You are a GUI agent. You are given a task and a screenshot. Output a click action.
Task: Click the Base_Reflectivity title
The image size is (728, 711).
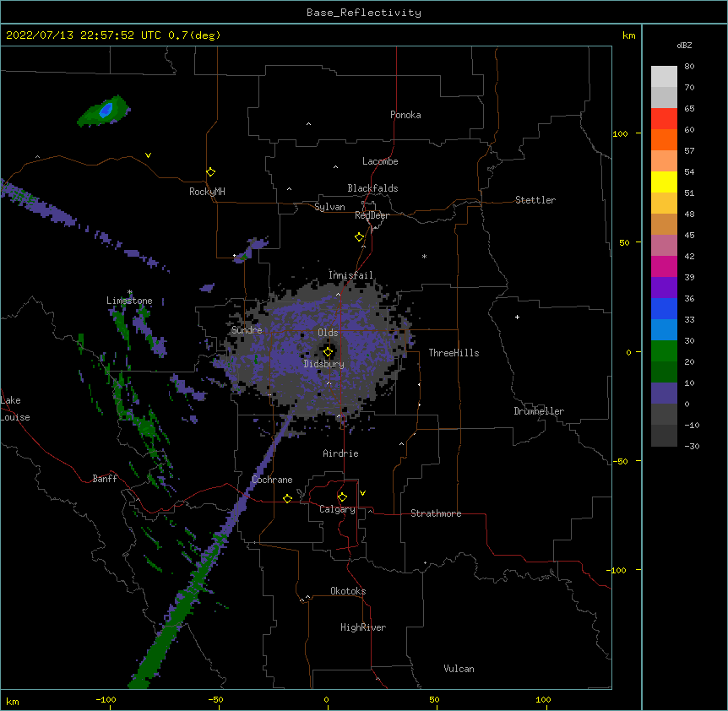point(364,13)
